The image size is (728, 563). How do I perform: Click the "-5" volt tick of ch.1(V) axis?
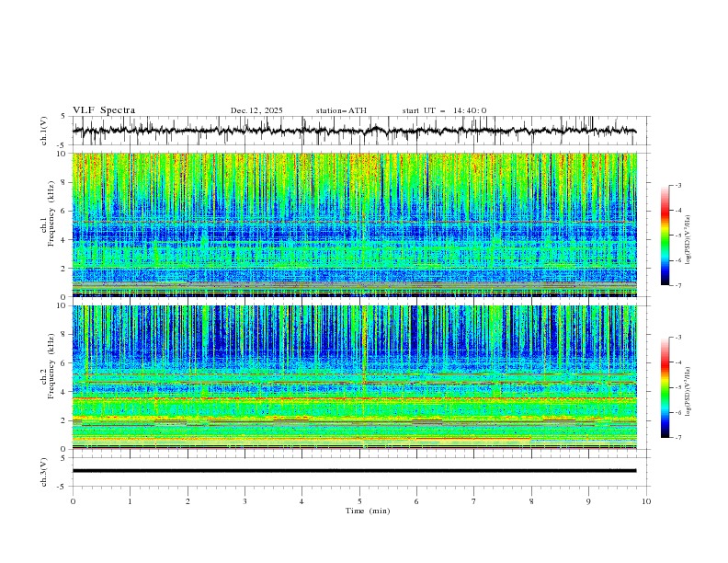(62, 145)
